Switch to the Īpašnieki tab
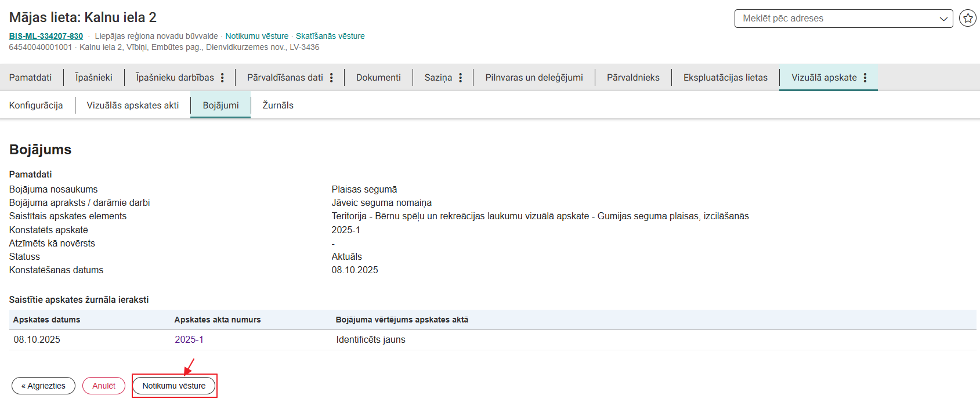The height and width of the screenshot is (406, 980). [x=93, y=78]
